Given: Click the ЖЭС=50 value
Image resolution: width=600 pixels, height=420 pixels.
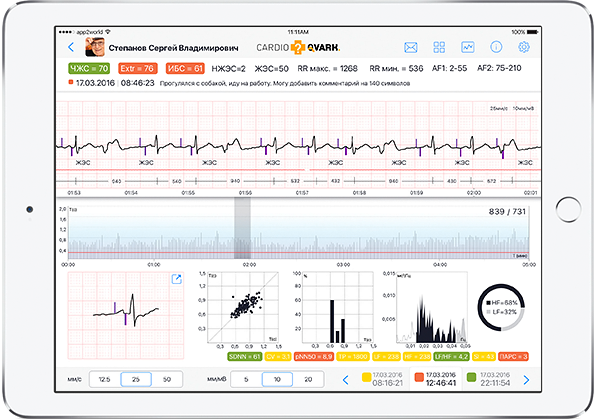Looking at the screenshot, I should [x=272, y=69].
